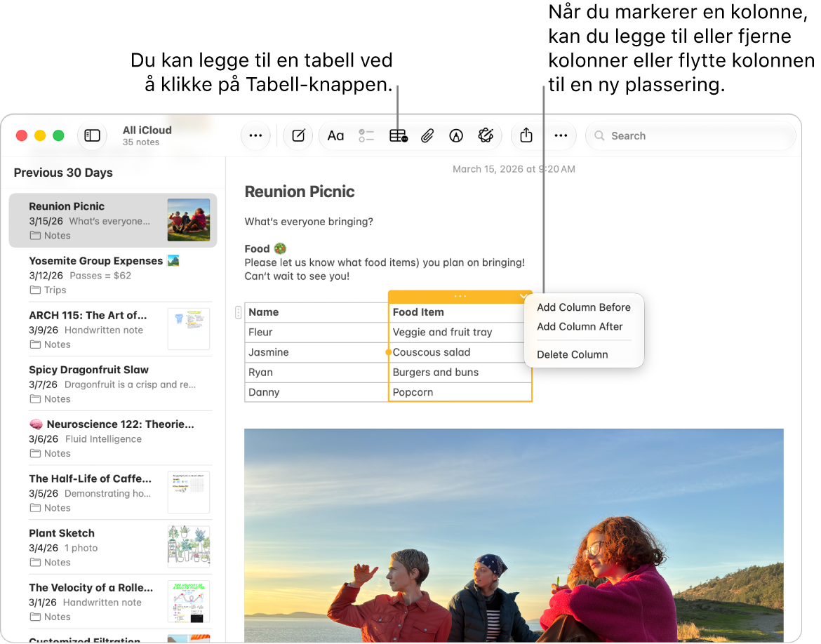Image resolution: width=821 pixels, height=644 pixels.
Task: Click the Popcorn table cell
Action: [460, 392]
